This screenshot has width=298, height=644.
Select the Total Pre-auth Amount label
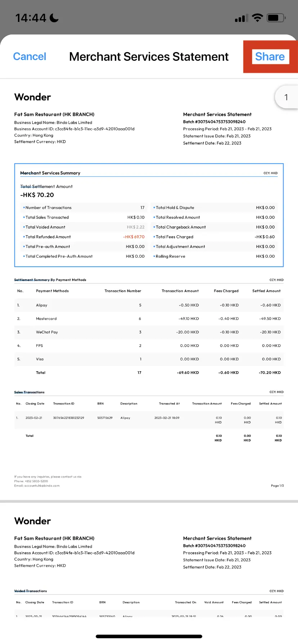point(48,247)
